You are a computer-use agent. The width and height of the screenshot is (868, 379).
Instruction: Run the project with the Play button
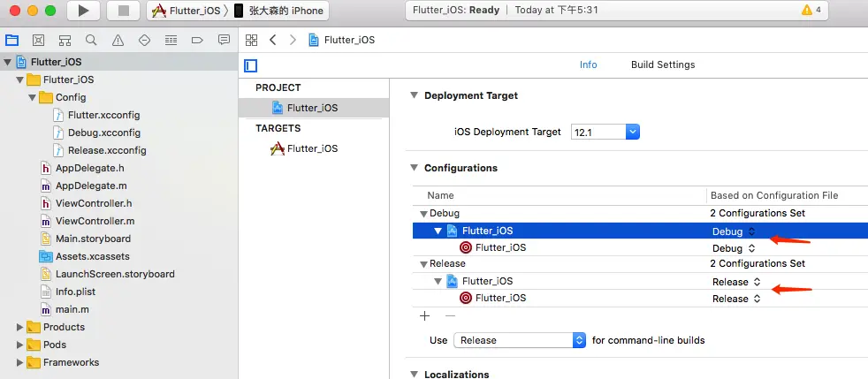point(84,11)
